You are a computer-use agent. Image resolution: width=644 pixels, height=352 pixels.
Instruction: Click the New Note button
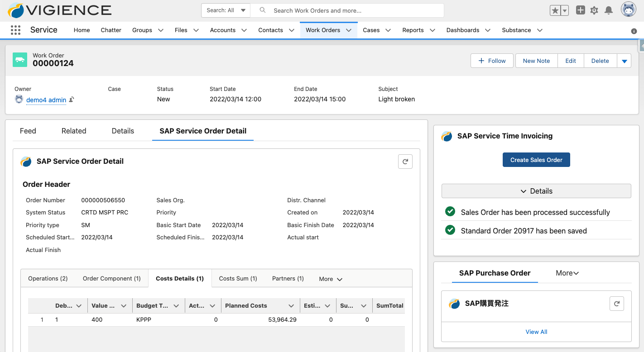click(537, 61)
